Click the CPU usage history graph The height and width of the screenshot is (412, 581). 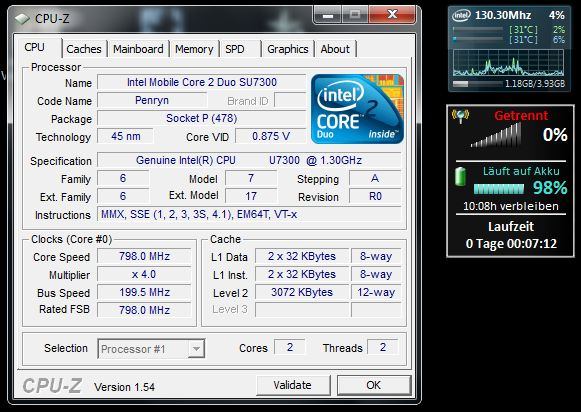coord(508,63)
